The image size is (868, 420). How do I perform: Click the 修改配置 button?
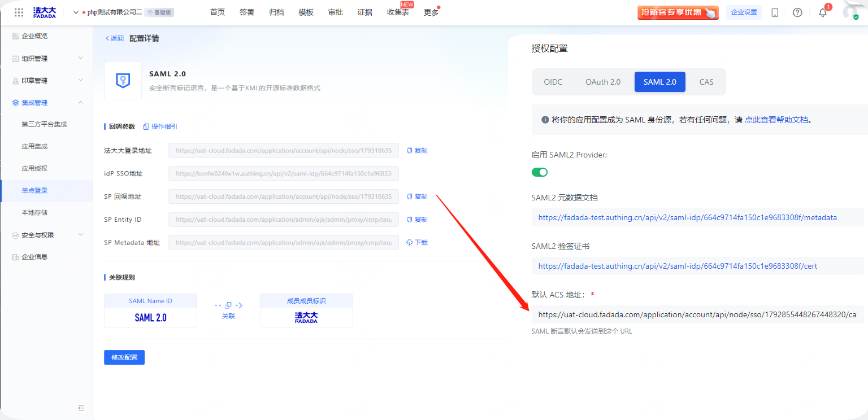[124, 357]
